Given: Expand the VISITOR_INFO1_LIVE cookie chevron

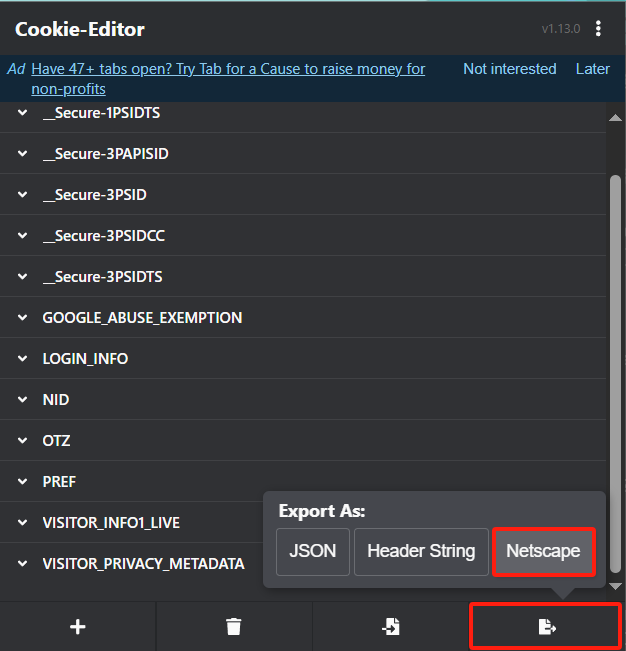Looking at the screenshot, I should 22,522.
